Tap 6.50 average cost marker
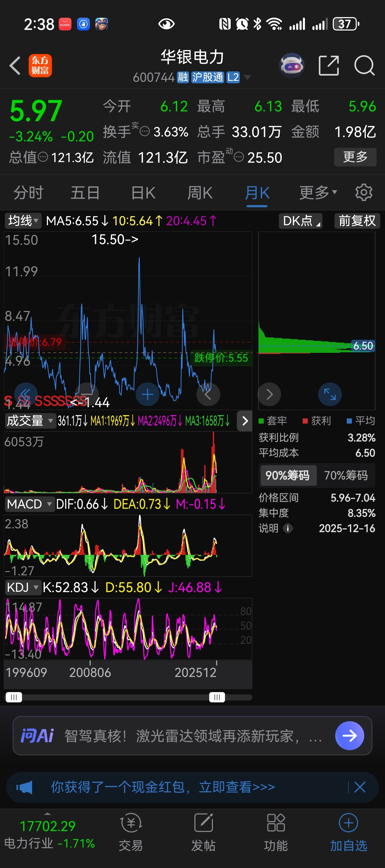385x868 pixels. click(x=363, y=346)
